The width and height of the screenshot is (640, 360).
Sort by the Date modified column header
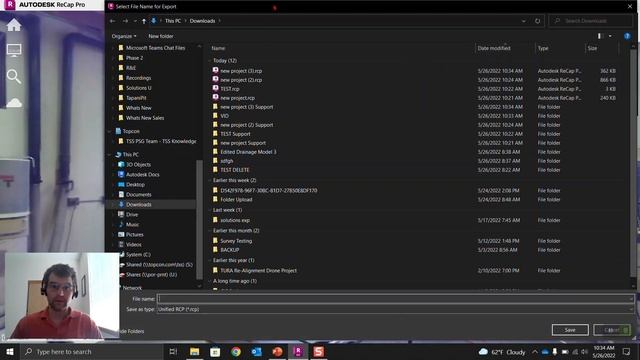pyautogui.click(x=494, y=48)
